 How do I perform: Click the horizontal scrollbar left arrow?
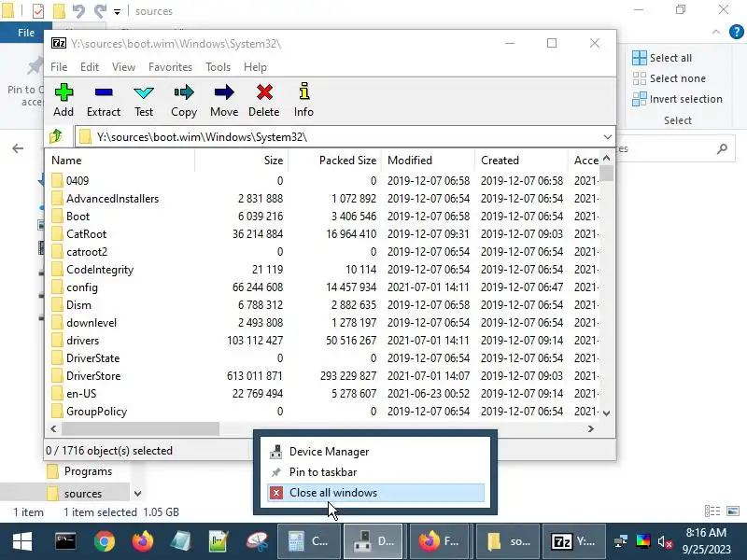(x=53, y=429)
